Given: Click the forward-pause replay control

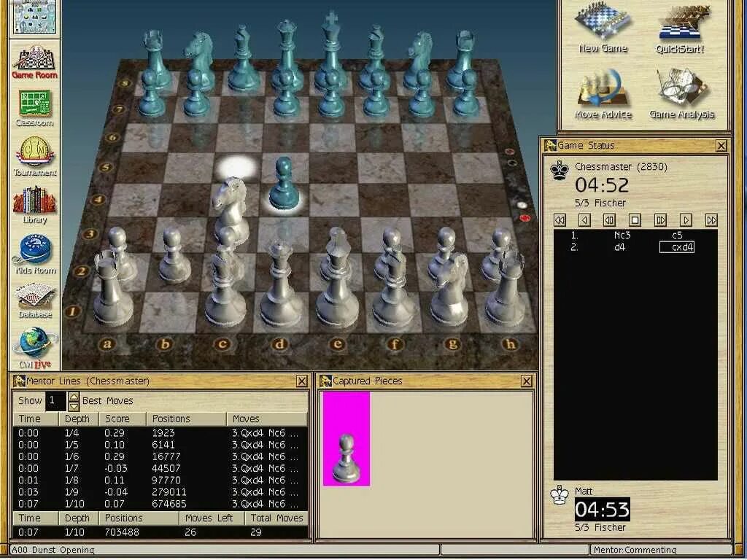Looking at the screenshot, I should [x=660, y=220].
